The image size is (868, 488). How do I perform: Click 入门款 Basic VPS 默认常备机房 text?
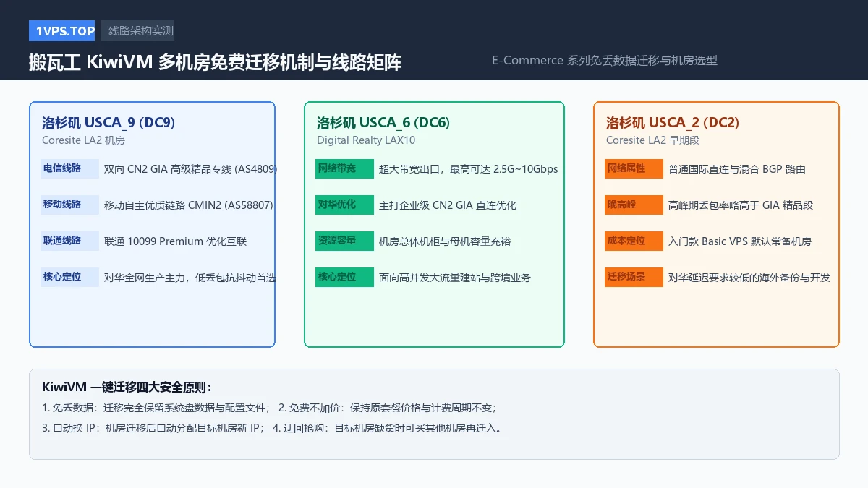point(740,241)
